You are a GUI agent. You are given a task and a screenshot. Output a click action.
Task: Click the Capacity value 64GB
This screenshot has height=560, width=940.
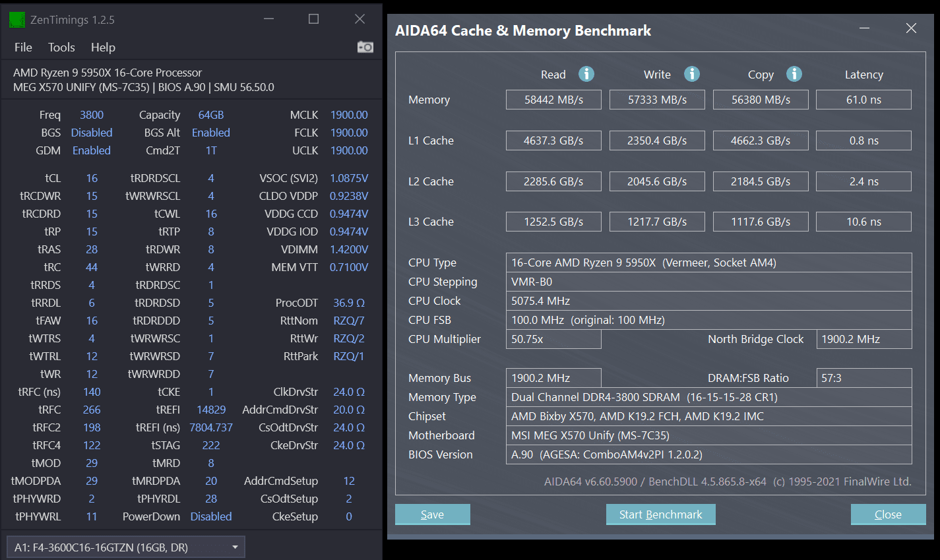click(x=211, y=115)
